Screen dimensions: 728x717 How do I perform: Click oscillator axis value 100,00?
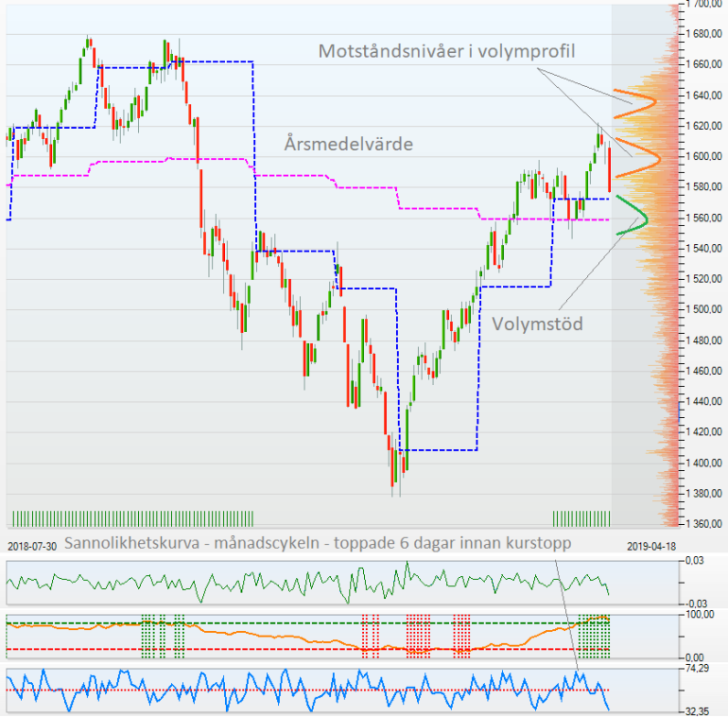701,615
